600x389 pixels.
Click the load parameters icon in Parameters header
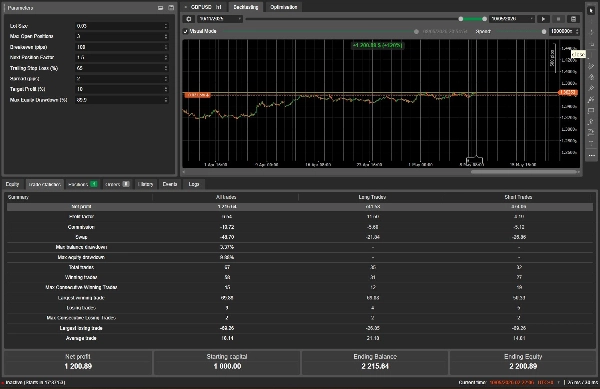[160, 8]
